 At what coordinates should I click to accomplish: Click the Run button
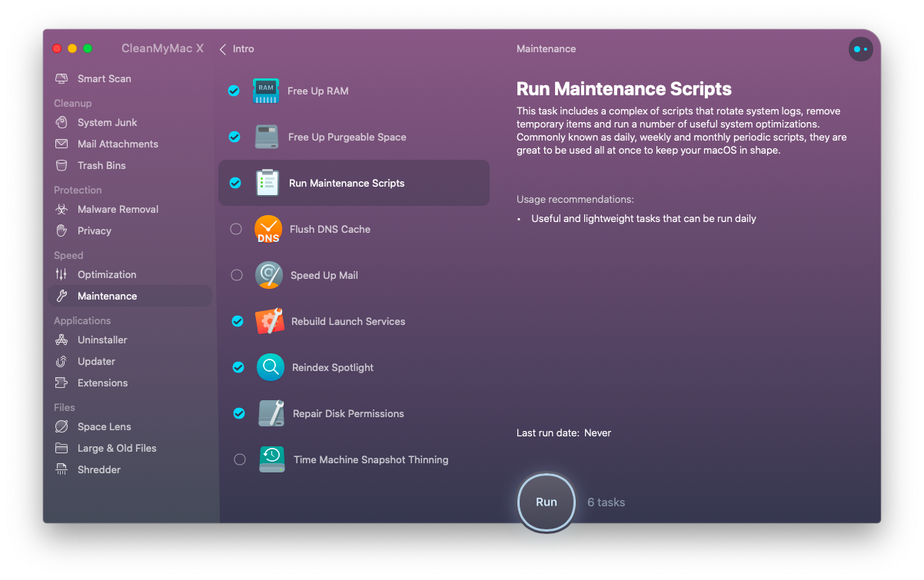546,502
